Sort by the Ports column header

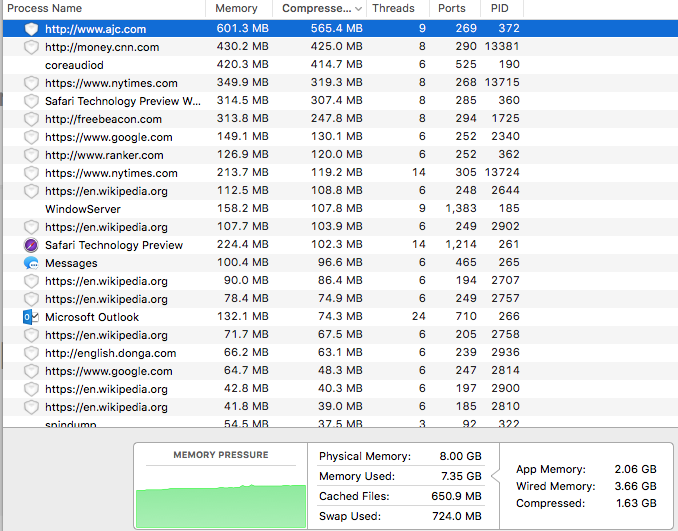(451, 8)
